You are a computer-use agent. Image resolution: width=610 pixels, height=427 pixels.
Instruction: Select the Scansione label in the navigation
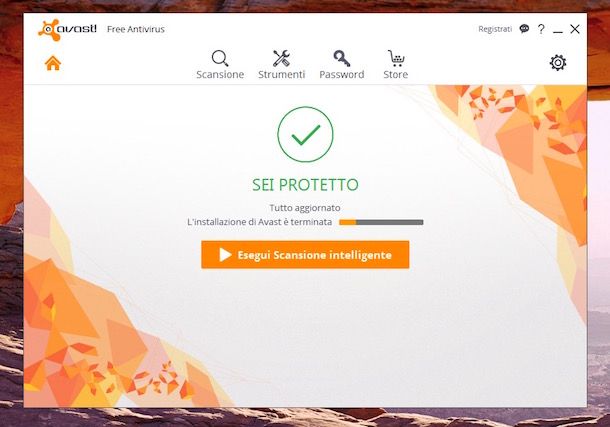pyautogui.click(x=220, y=74)
